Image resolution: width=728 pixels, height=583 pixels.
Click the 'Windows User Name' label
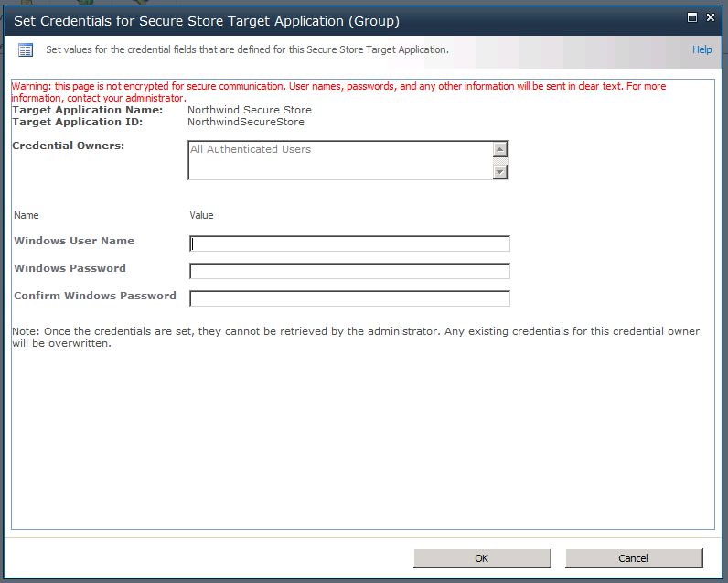coord(74,241)
